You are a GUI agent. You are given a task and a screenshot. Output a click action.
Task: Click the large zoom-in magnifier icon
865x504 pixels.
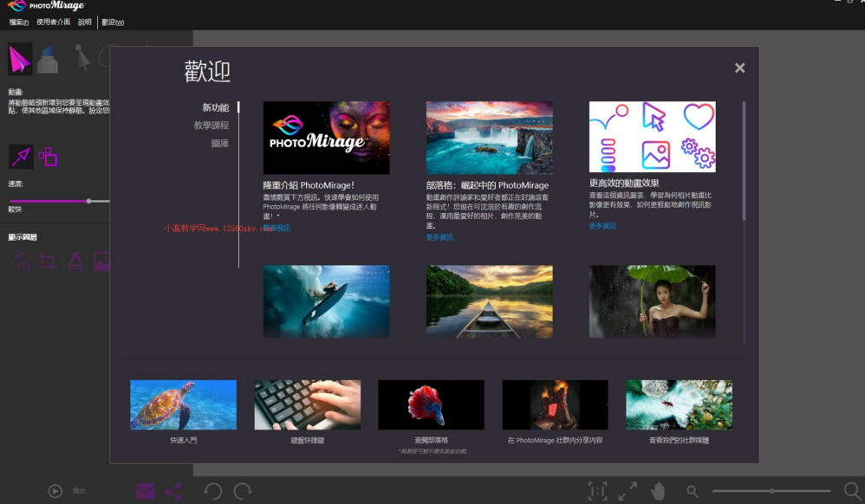click(852, 490)
